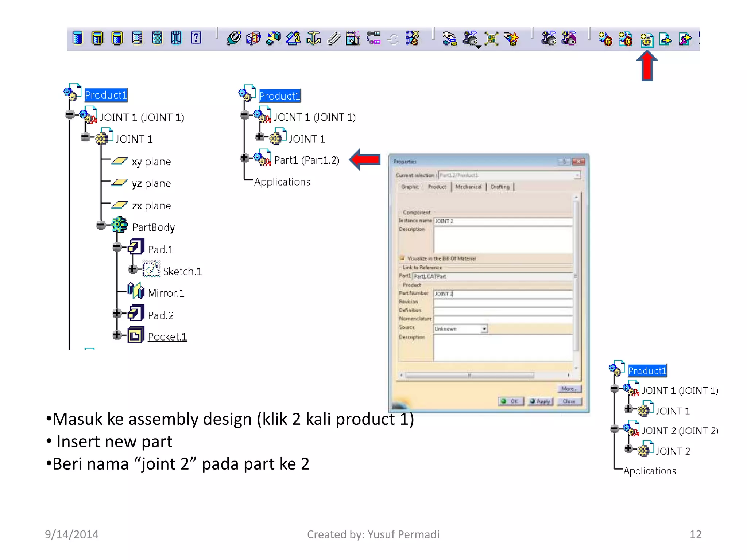Click the Apply button in Properties
747x560 pixels.
point(541,401)
